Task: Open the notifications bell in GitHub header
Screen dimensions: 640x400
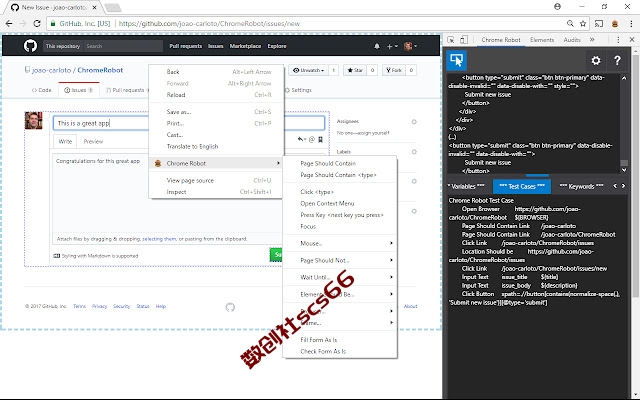Action: coord(377,46)
